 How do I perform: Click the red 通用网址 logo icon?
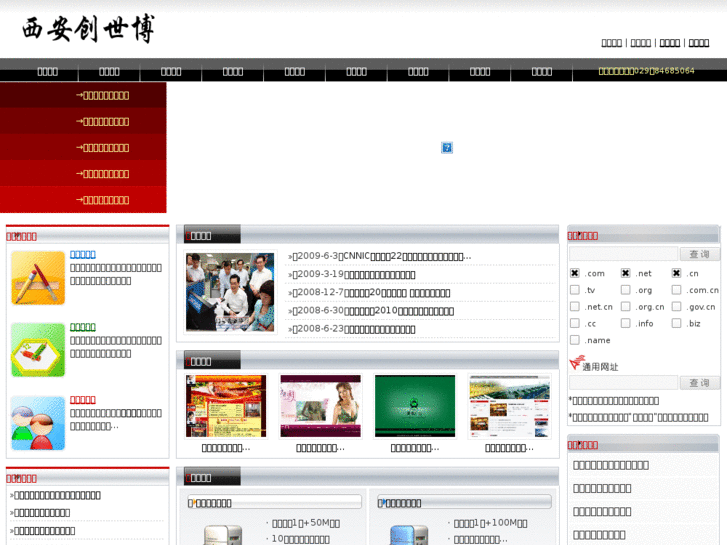(578, 362)
